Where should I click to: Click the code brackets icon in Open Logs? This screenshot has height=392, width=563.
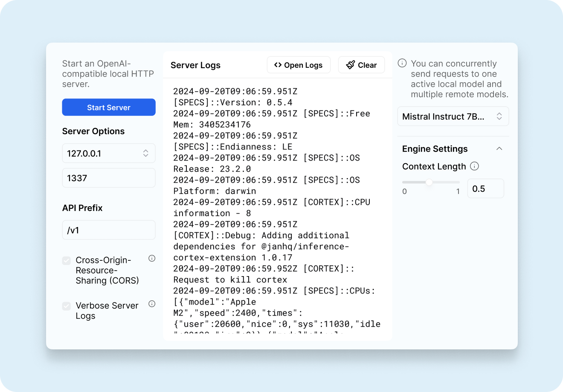278,65
